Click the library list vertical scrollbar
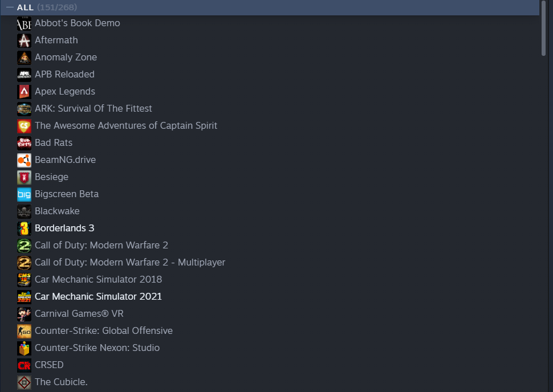Viewport: 553px width, 392px height. point(544,27)
